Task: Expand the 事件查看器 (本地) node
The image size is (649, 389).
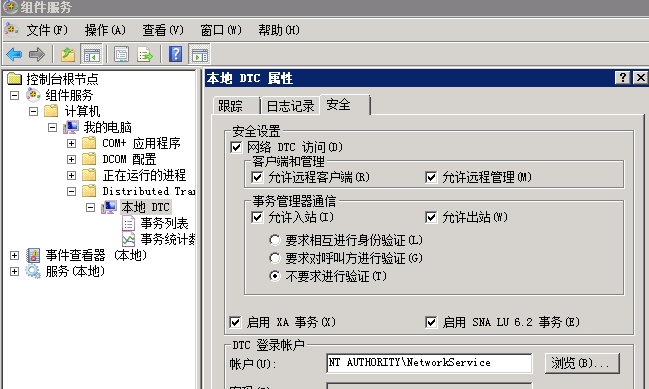Action: [x=14, y=255]
